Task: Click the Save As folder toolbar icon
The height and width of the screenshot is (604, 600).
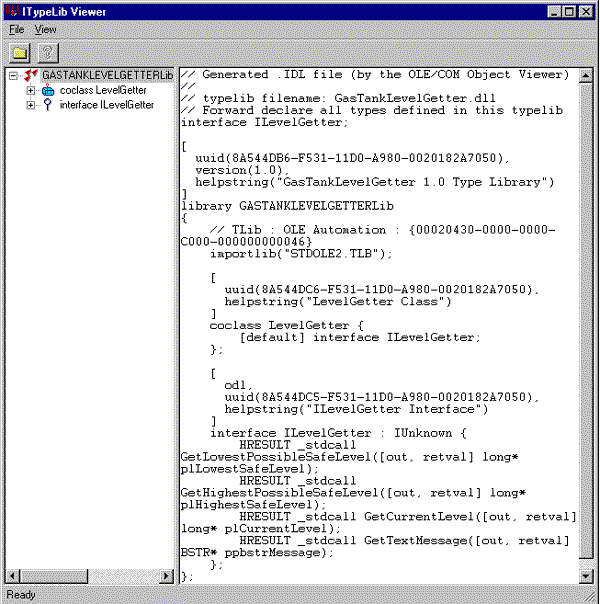Action: point(19,52)
